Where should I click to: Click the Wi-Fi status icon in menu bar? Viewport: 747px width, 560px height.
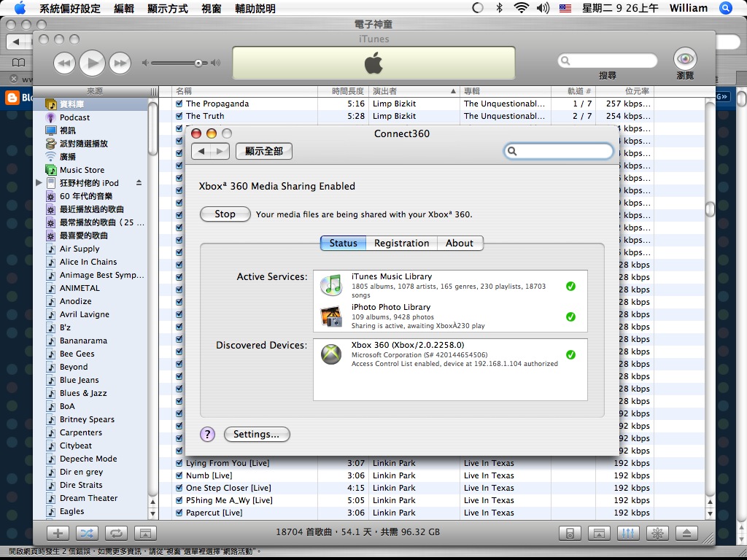pyautogui.click(x=521, y=8)
